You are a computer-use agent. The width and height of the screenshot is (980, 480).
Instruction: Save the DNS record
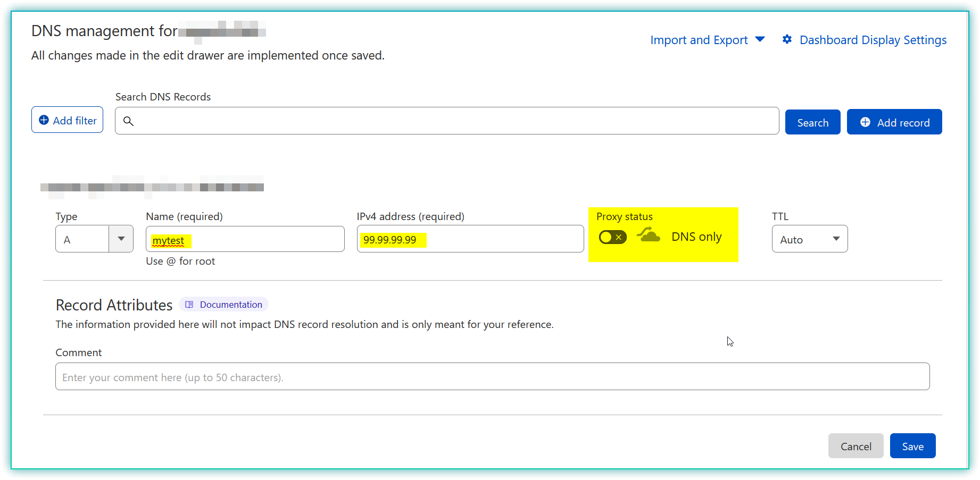tap(912, 446)
